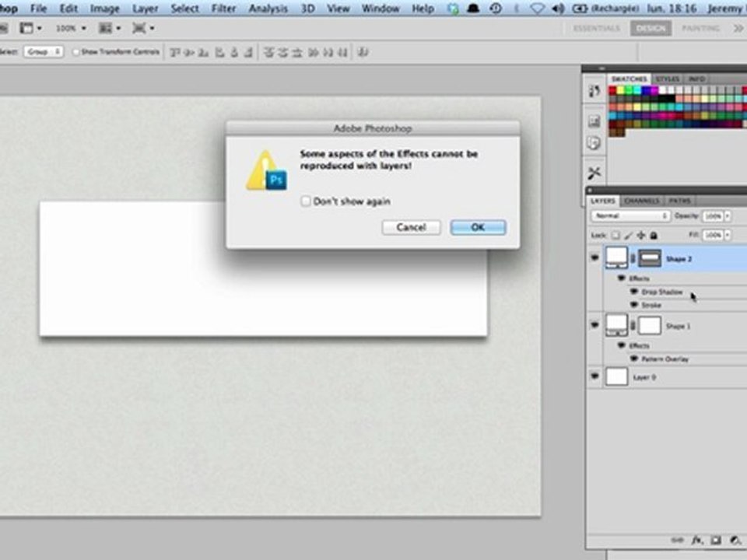The height and width of the screenshot is (560, 747).
Task: Click the Wi-Fi icon in the menu bar
Action: [x=538, y=8]
